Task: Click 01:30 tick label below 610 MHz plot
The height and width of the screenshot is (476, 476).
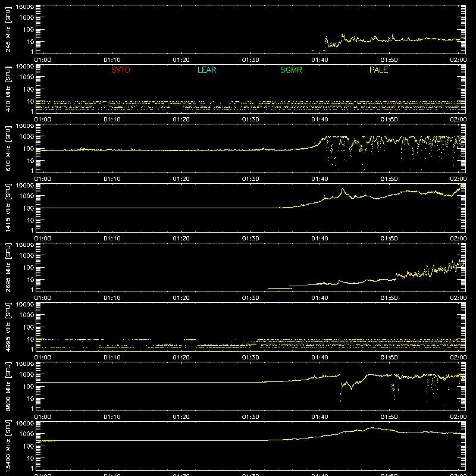Action: point(250,179)
